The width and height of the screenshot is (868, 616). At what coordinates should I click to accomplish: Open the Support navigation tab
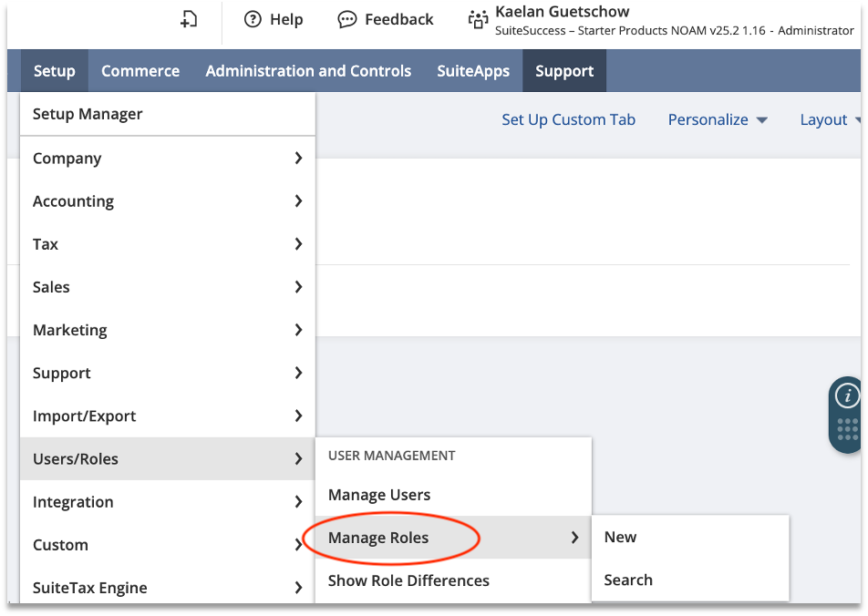tap(564, 71)
